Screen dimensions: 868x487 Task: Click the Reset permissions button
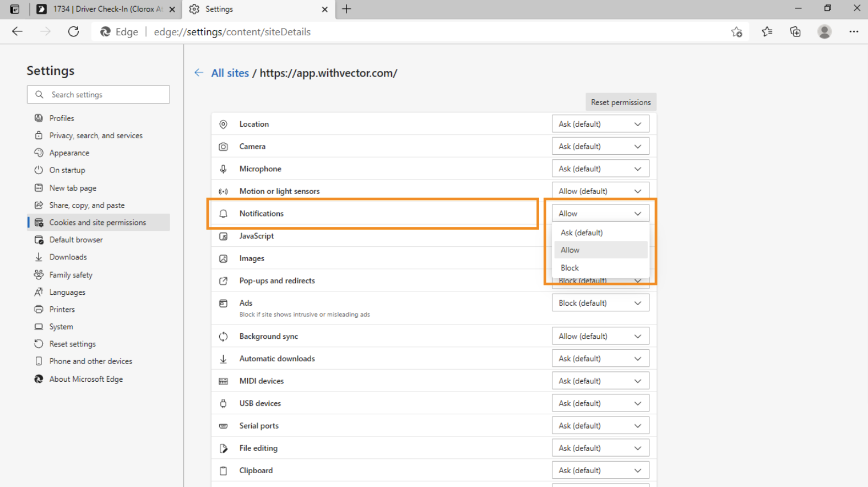621,102
